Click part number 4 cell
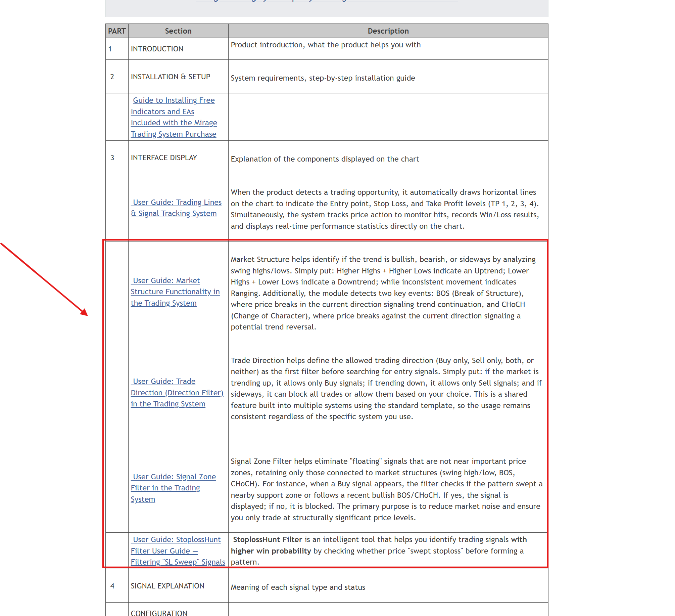Image resolution: width=675 pixels, height=616 pixels. [x=112, y=586]
